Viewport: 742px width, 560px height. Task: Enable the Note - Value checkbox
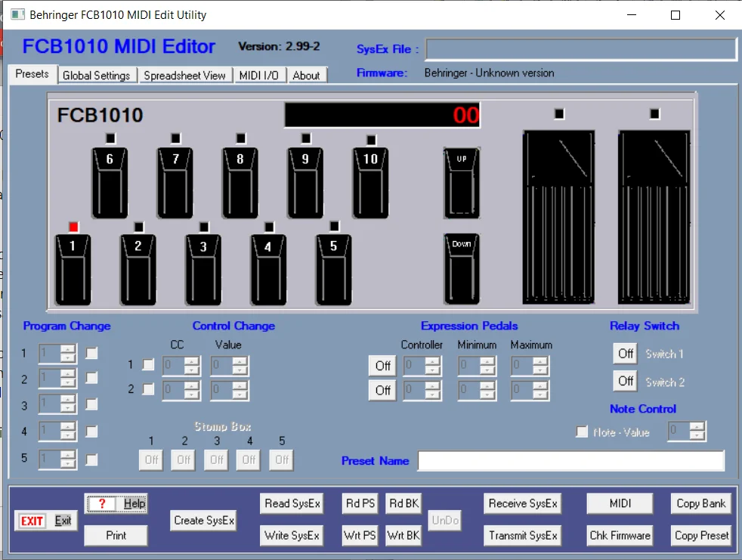582,432
